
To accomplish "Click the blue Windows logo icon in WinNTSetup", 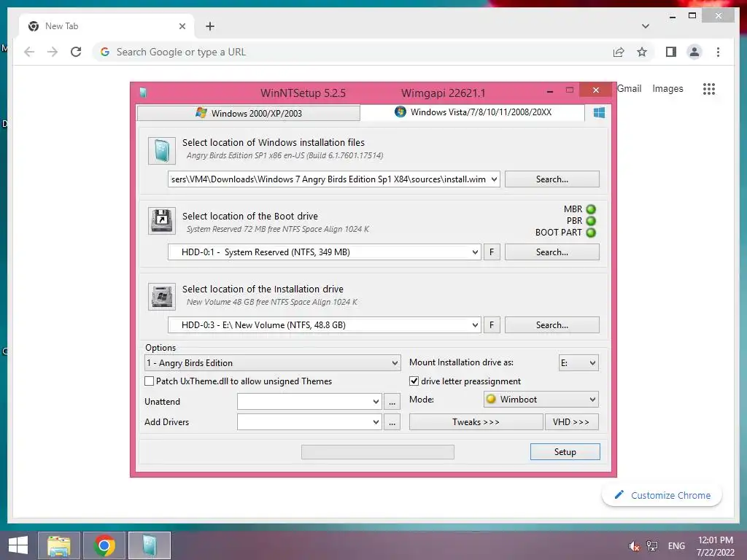I will [x=599, y=113].
